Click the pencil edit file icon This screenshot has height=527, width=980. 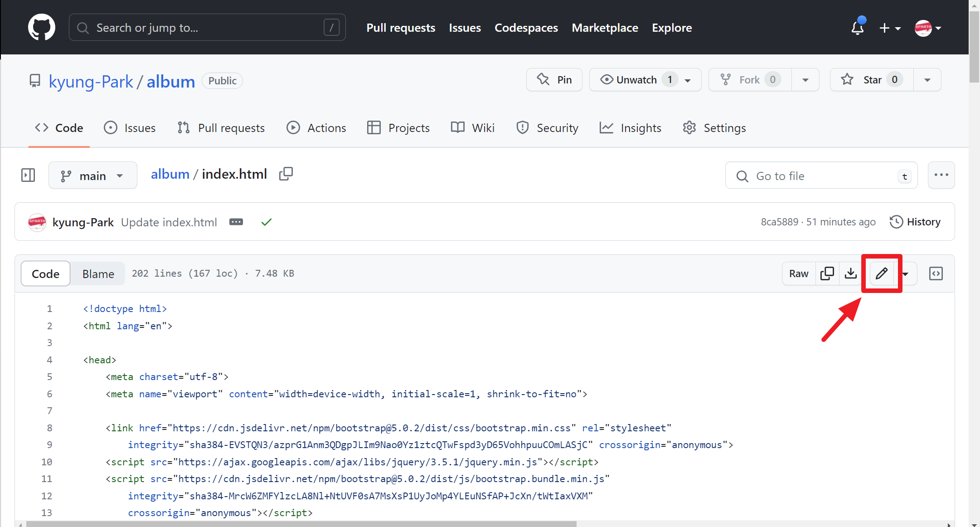[x=881, y=273]
